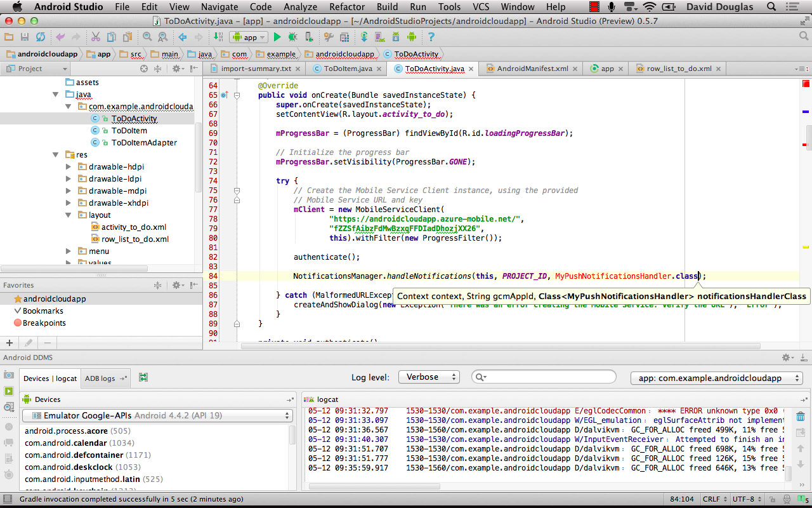The width and height of the screenshot is (812, 508).
Task: Select Breakpoints in Favorites
Action: click(x=44, y=323)
